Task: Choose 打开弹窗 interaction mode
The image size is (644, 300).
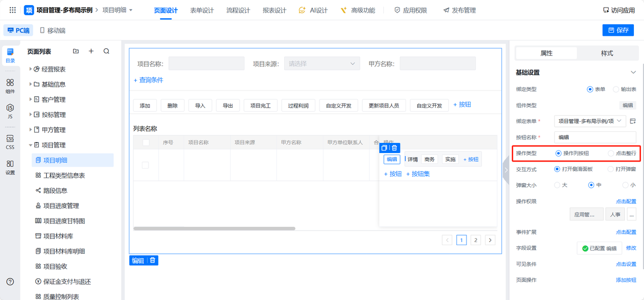Action: (x=611, y=169)
